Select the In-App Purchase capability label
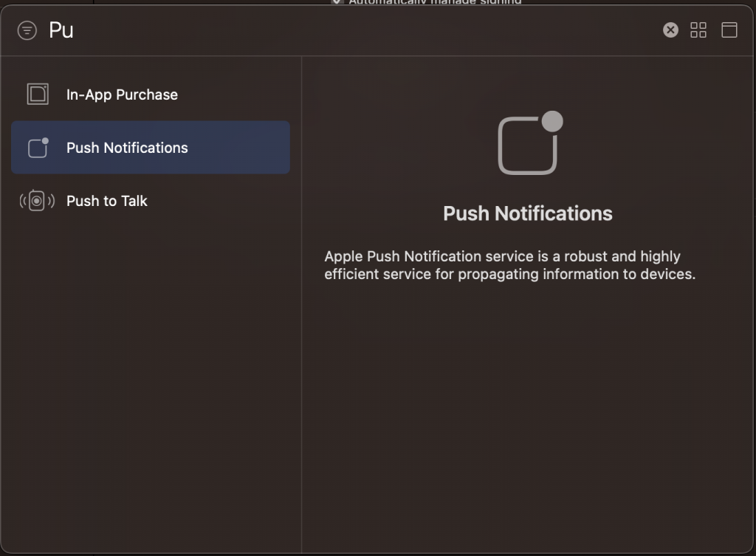The height and width of the screenshot is (556, 756). click(122, 95)
